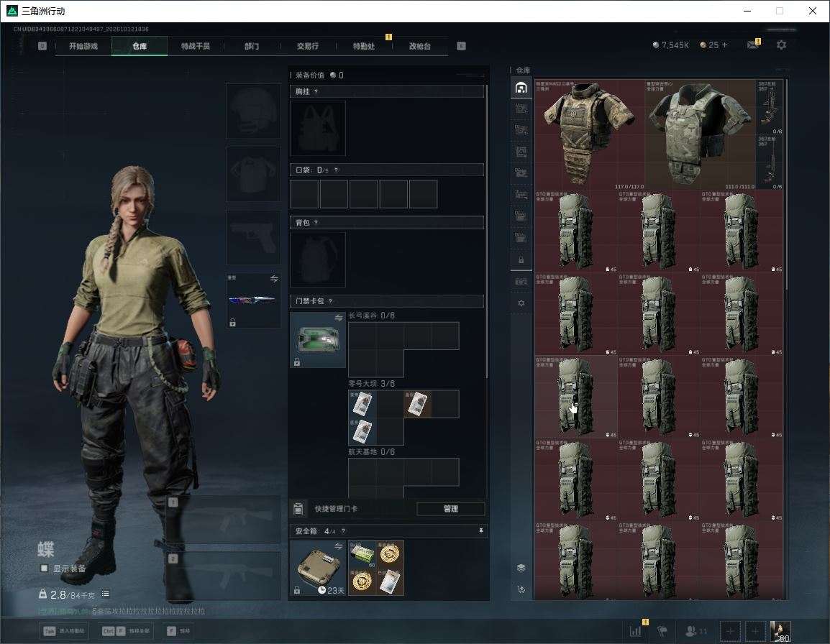Select the armor vest showing 111.0/111.0
Viewport: 830px width, 644px height.
[x=701, y=134]
